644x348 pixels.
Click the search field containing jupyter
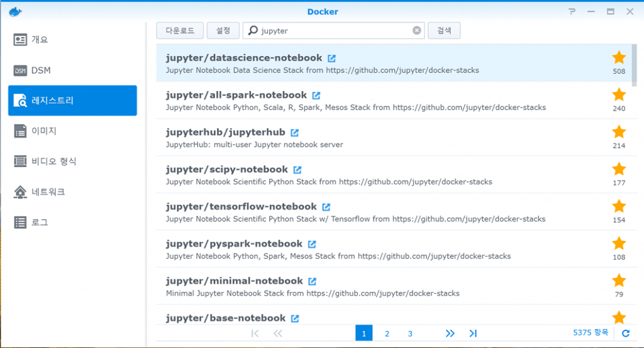pos(333,31)
